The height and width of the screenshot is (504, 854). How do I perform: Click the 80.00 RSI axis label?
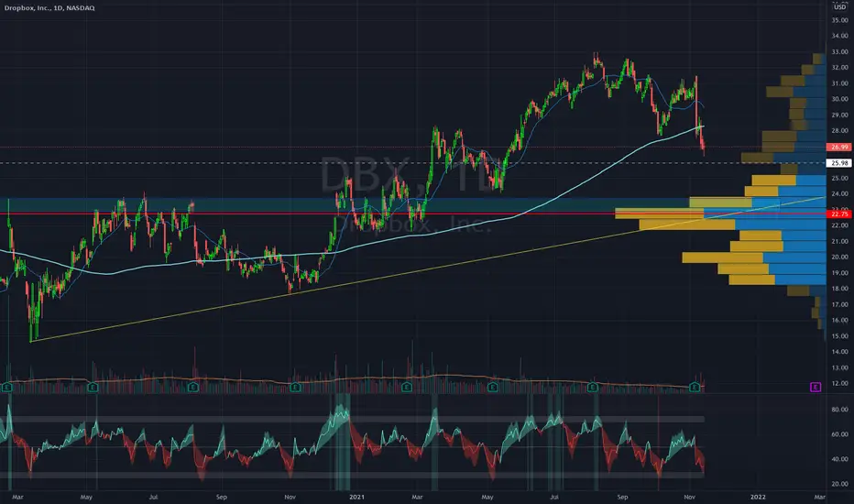[x=840, y=410]
